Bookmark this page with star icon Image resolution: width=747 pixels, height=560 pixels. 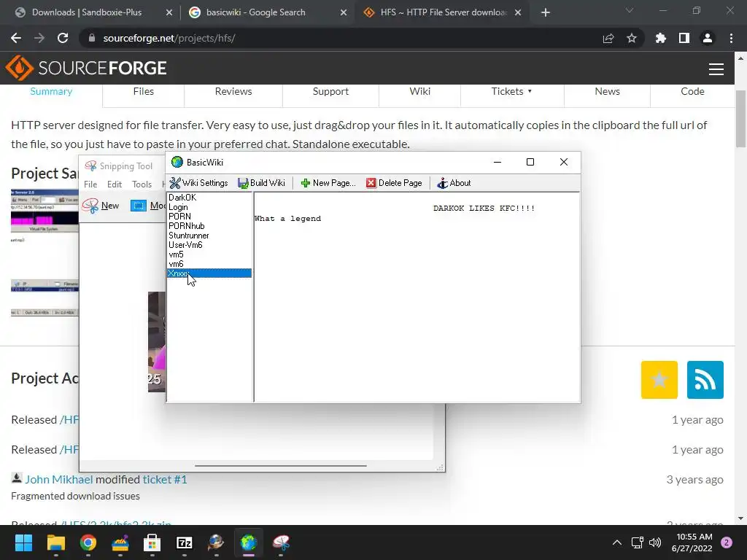point(632,38)
